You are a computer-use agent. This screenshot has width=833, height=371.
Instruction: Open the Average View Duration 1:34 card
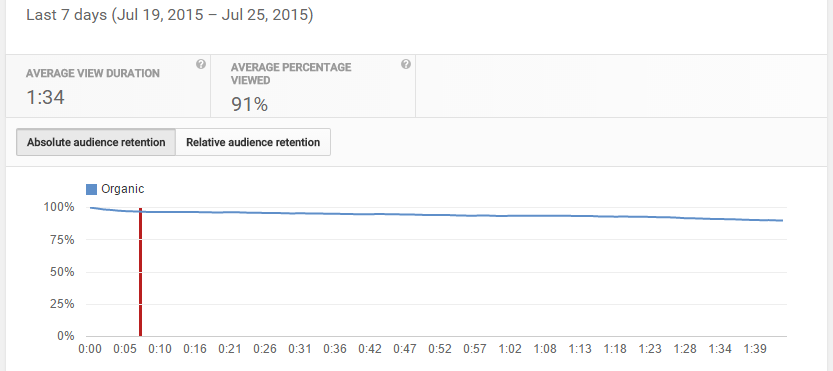pos(108,86)
